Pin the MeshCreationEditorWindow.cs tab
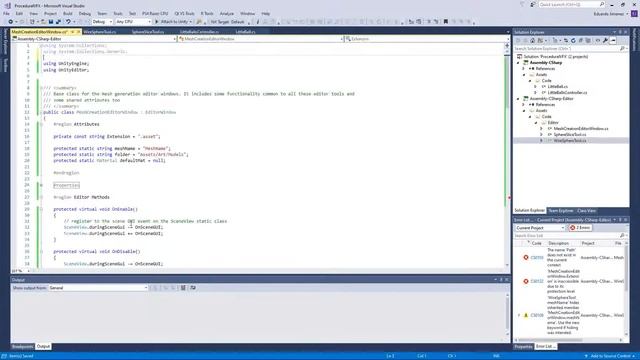Image resolution: width=640 pixels, height=360 pixels. 73,32
